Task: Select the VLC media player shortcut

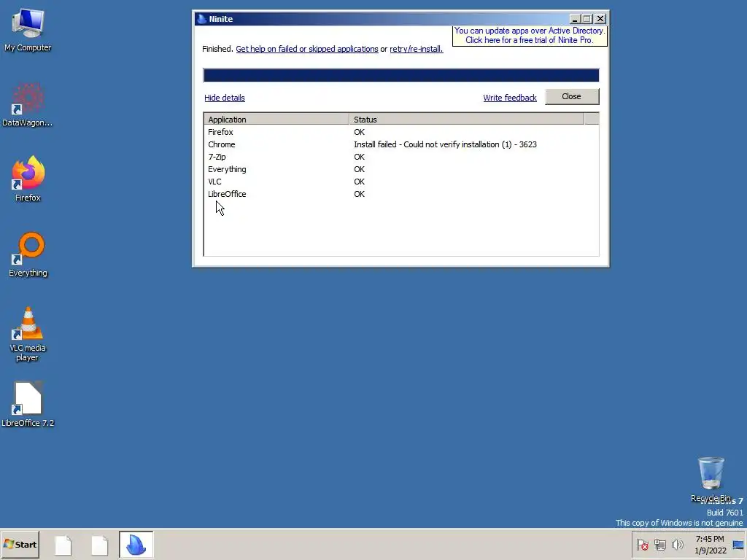Action: [x=28, y=334]
